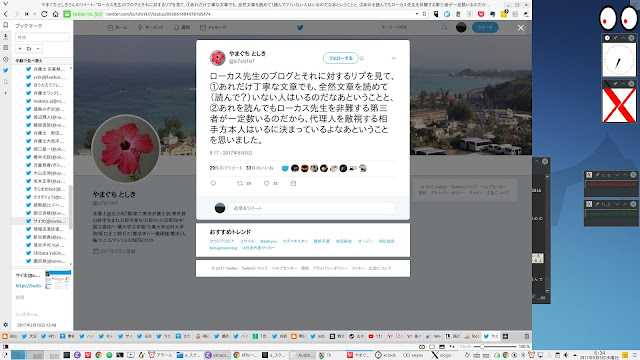
Task: Create a new bookmark folder
Action: tap(29, 49)
